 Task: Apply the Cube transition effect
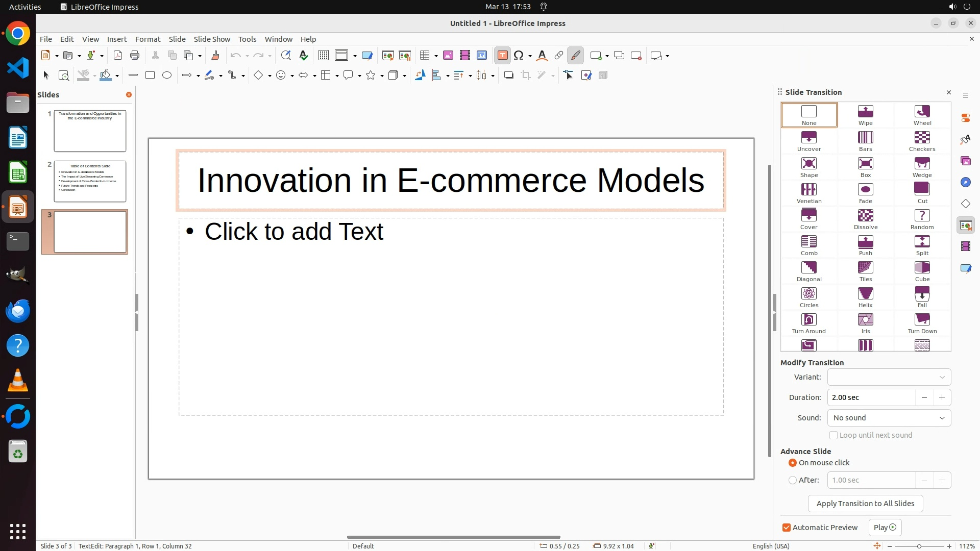922,271
